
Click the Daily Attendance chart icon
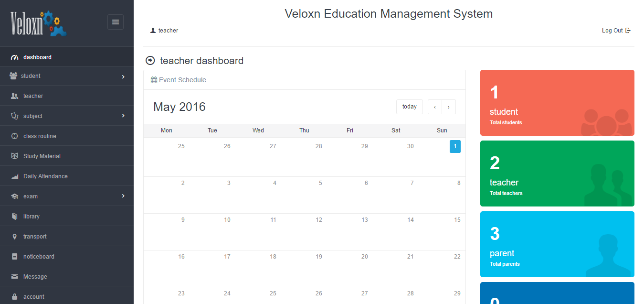coord(14,176)
